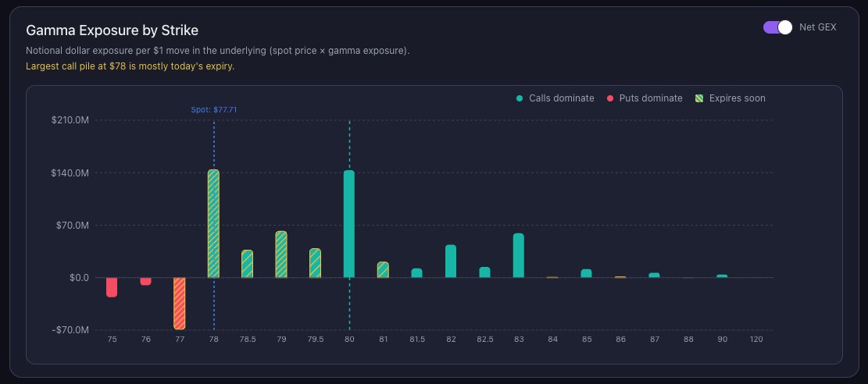Click the yellow note about $78 call pile
The width and height of the screenshot is (868, 384).
click(x=130, y=66)
